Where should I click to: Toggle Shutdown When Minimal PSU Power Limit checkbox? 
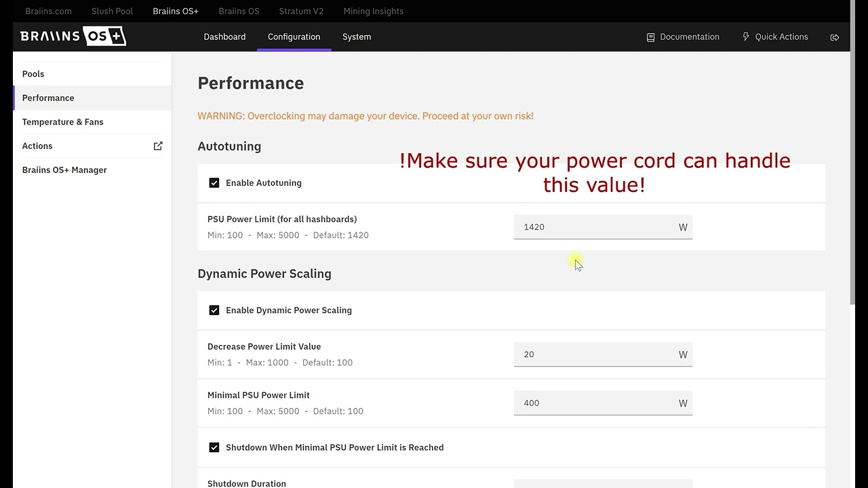pos(214,447)
